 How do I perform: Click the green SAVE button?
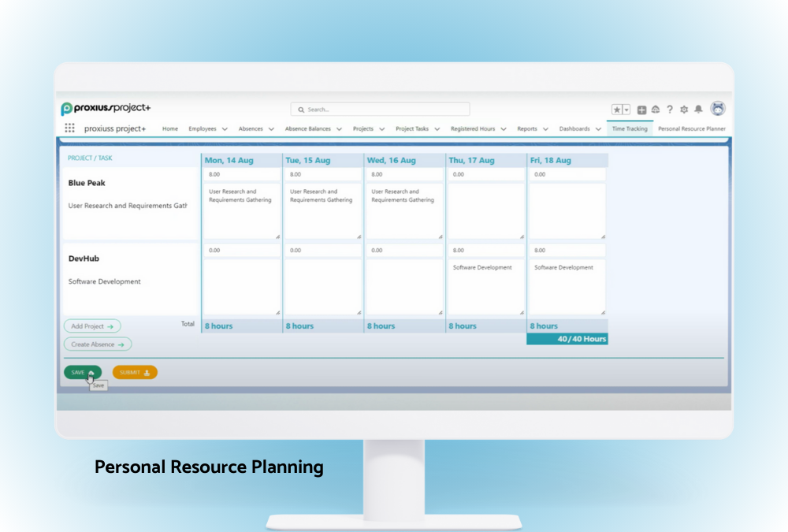point(83,372)
